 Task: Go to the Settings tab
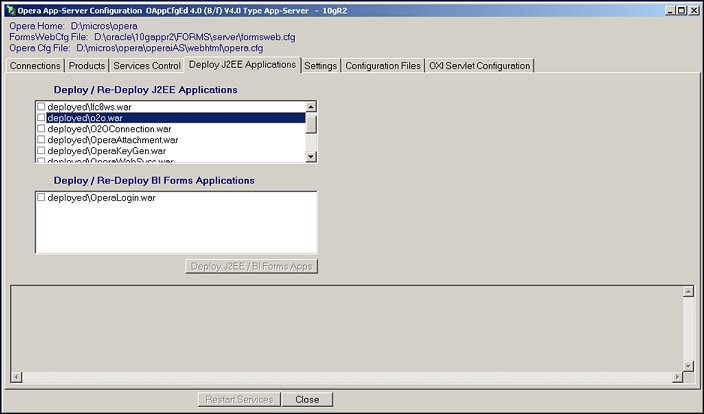pyautogui.click(x=321, y=66)
